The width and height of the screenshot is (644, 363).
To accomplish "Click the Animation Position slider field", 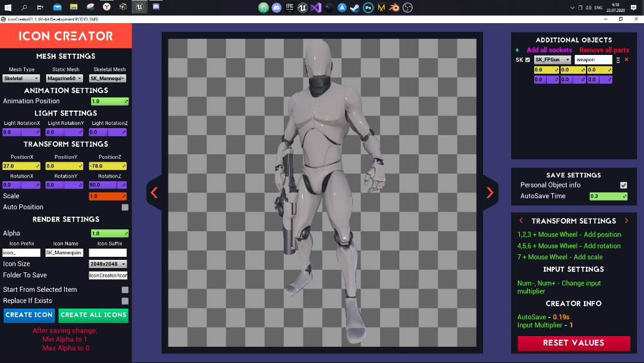I will [110, 101].
